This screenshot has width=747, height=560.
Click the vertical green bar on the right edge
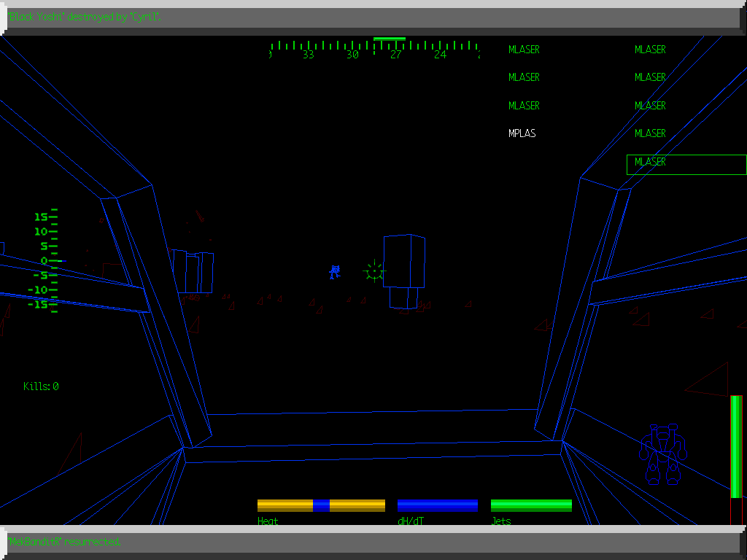[736, 446]
